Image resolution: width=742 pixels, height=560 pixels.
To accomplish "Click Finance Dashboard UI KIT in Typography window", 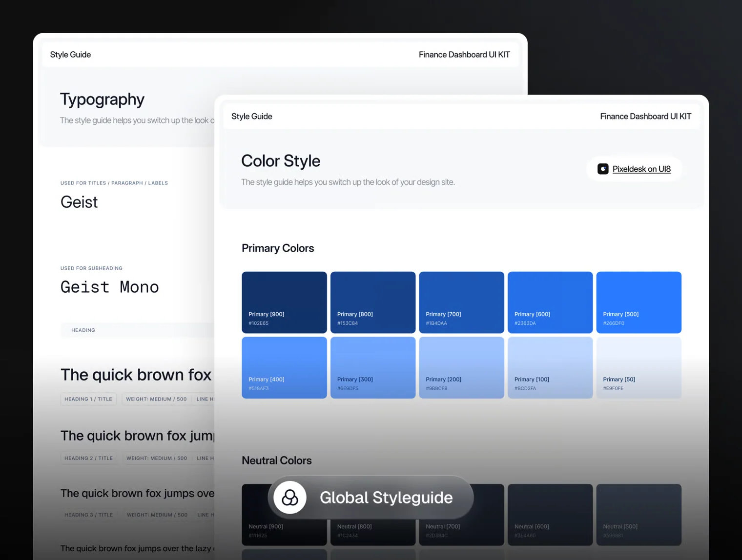I will point(464,55).
